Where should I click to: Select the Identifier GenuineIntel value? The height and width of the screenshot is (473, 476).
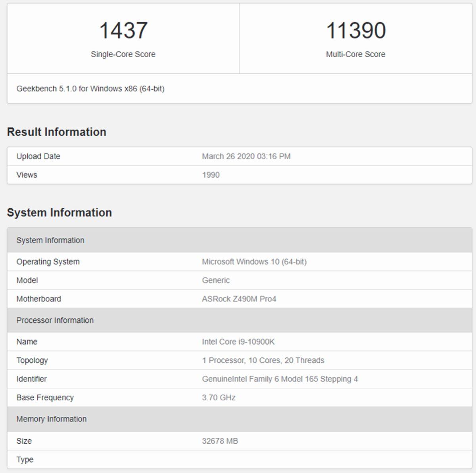(x=279, y=379)
